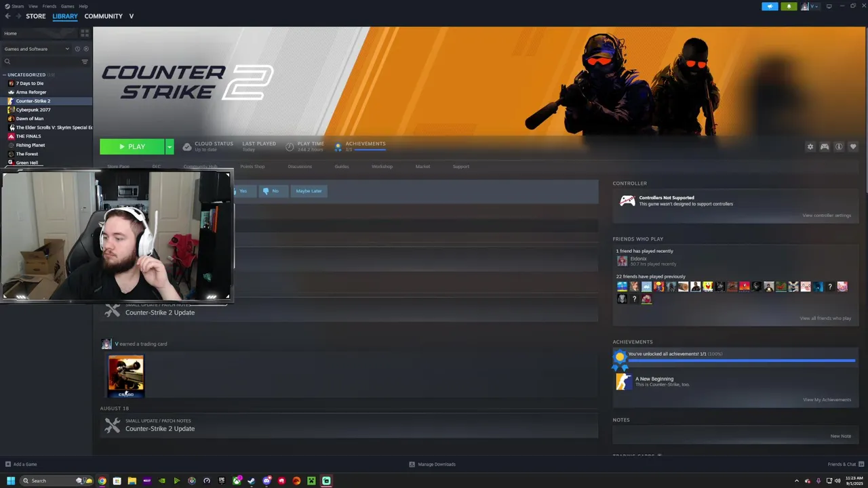Toggle the collections grid view icon
The height and width of the screenshot is (488, 868).
coord(85,33)
